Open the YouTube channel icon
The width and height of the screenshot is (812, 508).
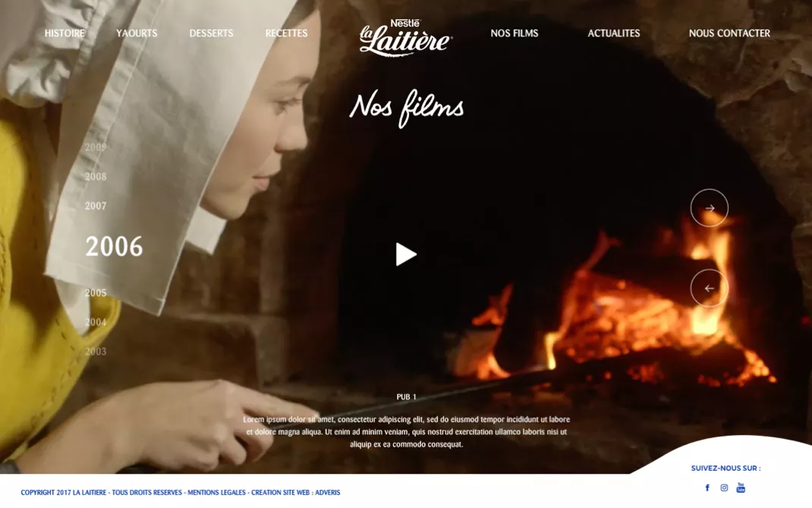[x=741, y=488]
